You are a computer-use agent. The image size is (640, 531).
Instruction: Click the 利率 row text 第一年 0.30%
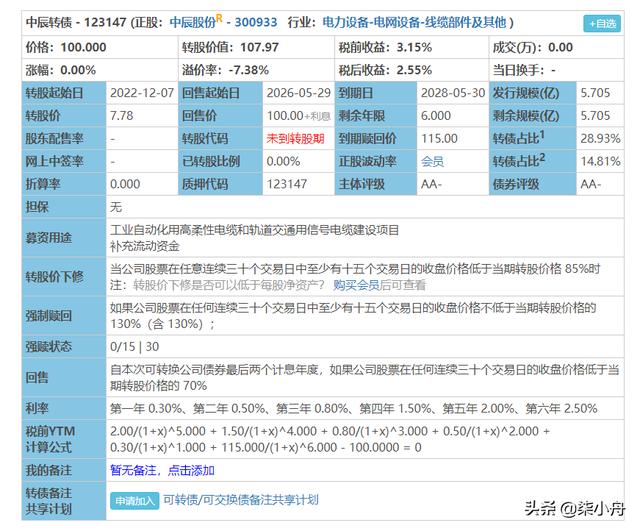[146, 409]
